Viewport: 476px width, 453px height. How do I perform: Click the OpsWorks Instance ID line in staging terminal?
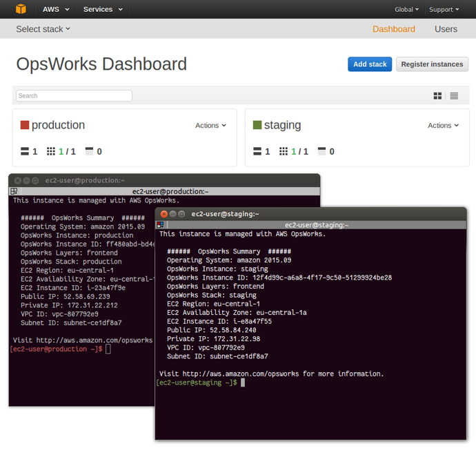[x=279, y=278]
